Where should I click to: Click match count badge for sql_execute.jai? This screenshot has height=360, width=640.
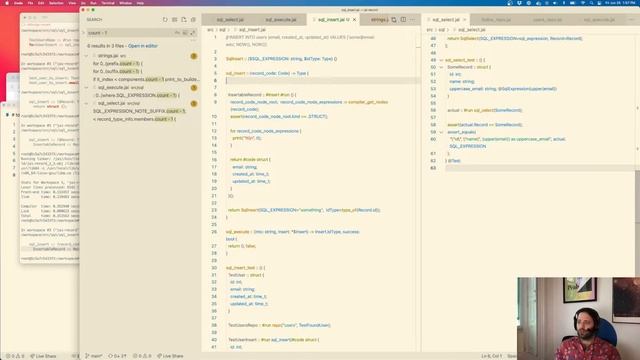coord(194,87)
